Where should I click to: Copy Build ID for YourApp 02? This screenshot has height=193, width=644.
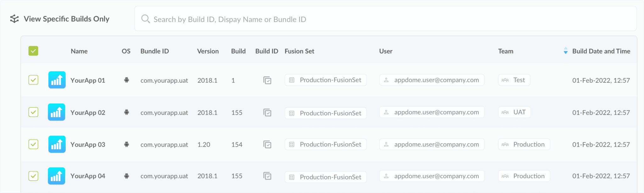[x=267, y=113]
